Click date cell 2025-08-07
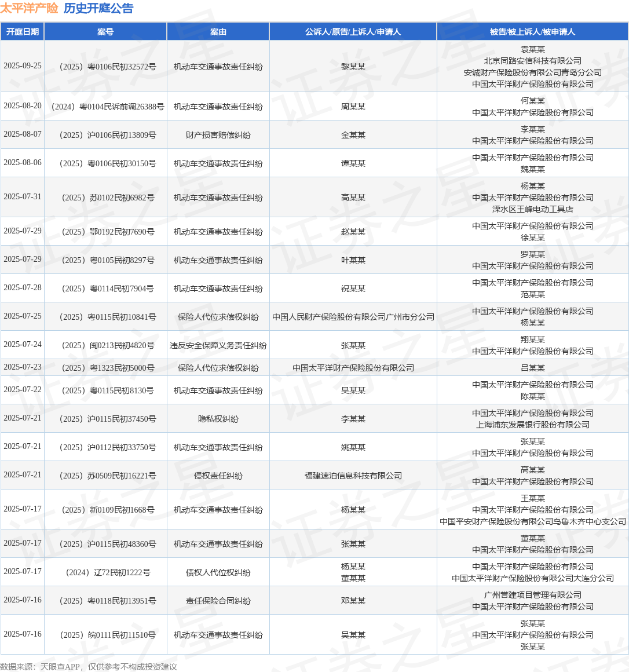The image size is (629, 672). [x=23, y=134]
